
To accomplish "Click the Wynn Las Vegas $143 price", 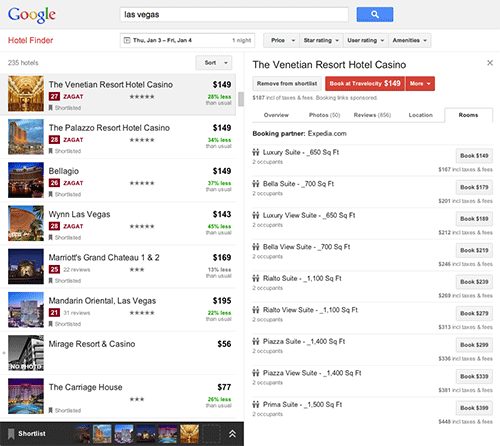I will click(x=222, y=214).
